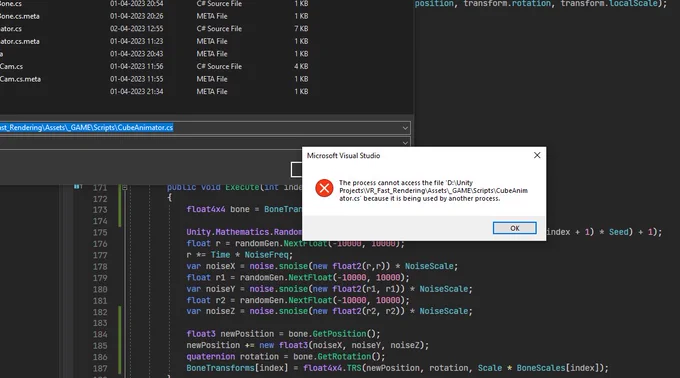Click the Seed identifier on line 175
Viewport: 680px width, 378px height.
point(618,232)
